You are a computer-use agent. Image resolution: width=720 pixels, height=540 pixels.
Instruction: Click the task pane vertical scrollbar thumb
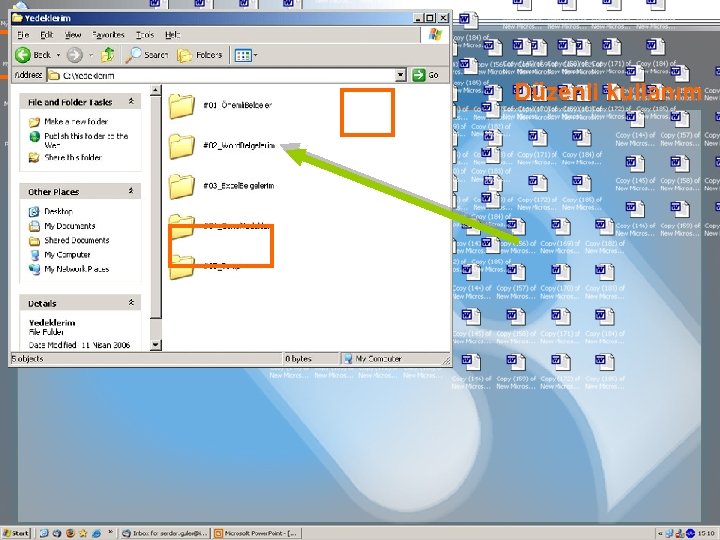(156, 207)
